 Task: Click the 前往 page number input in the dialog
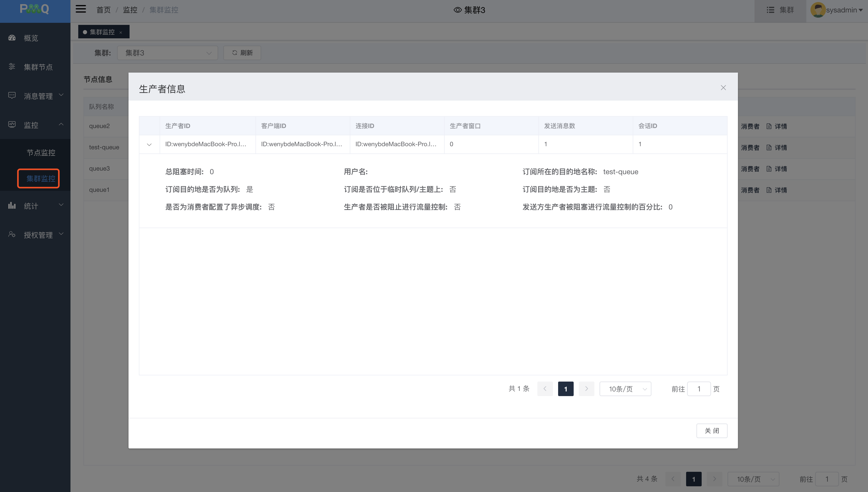[x=699, y=389]
